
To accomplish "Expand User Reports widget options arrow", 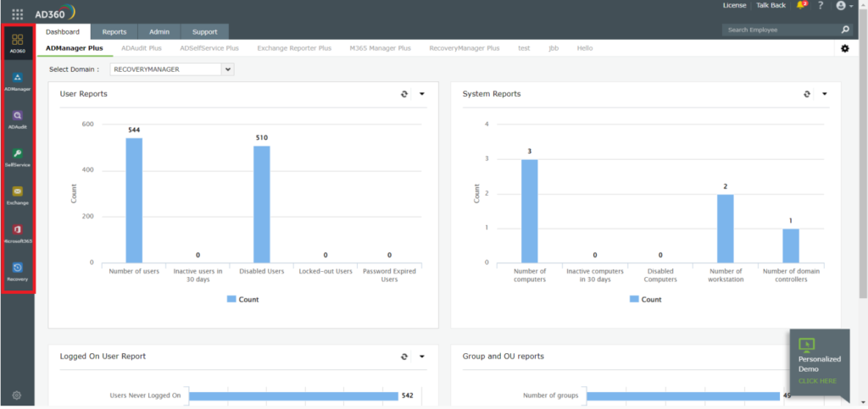I will tap(422, 94).
